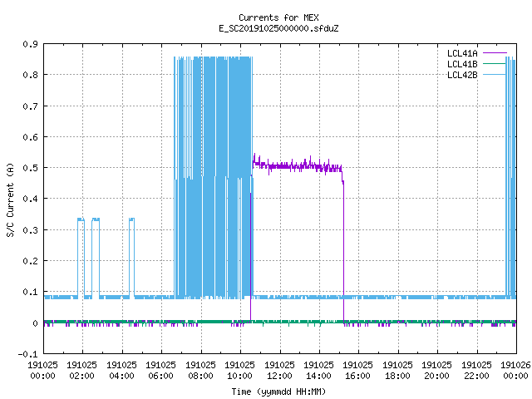Click the purple LCL41A plateau near 0.5 A

[298, 166]
